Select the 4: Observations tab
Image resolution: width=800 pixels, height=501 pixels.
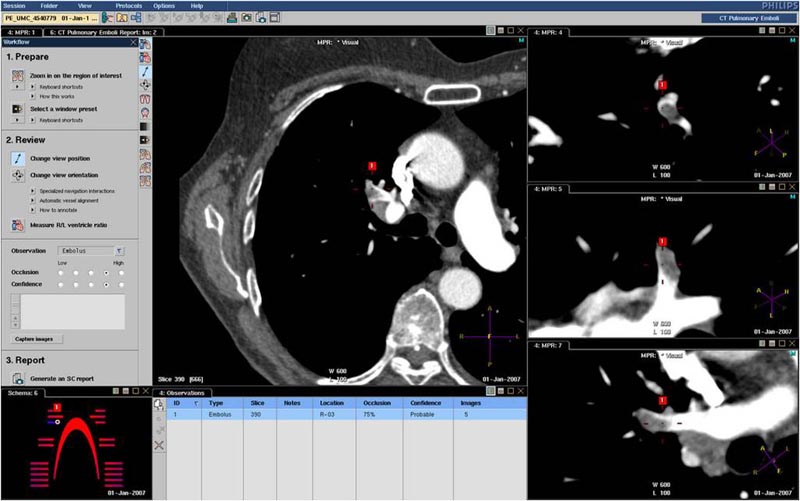click(182, 393)
